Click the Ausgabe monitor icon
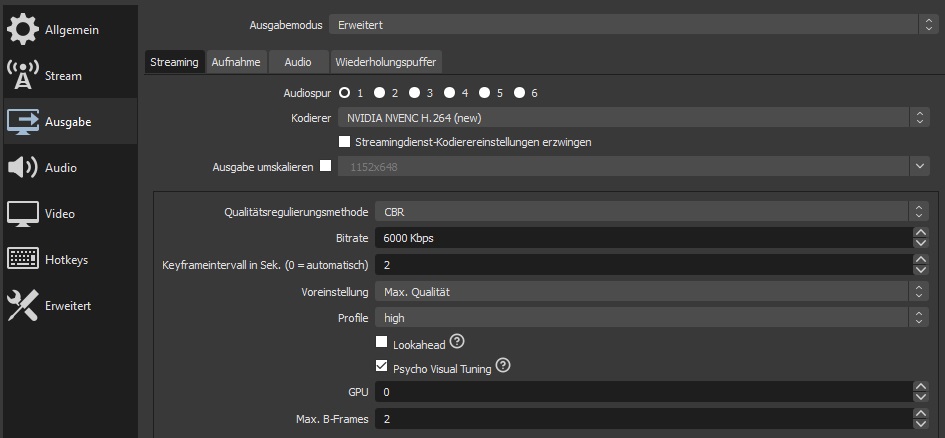Image resolution: width=945 pixels, height=438 pixels. point(23,122)
